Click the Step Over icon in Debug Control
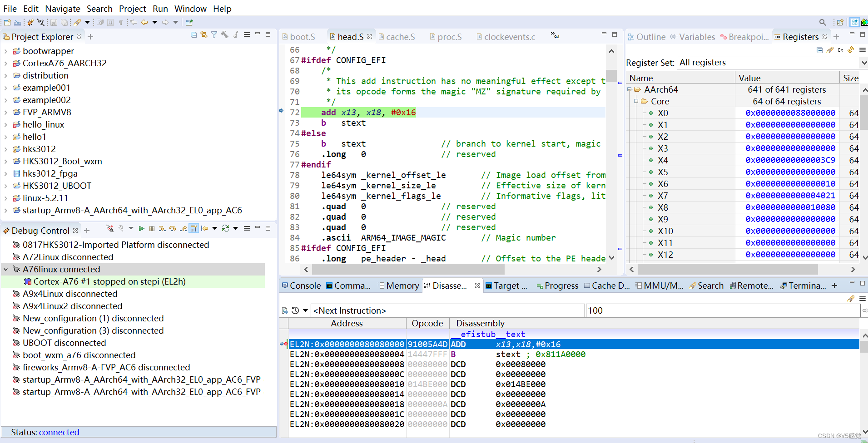The image size is (868, 443). click(x=173, y=228)
